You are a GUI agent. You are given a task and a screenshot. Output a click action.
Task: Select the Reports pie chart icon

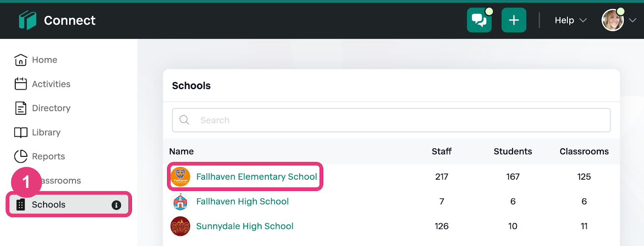(x=21, y=156)
